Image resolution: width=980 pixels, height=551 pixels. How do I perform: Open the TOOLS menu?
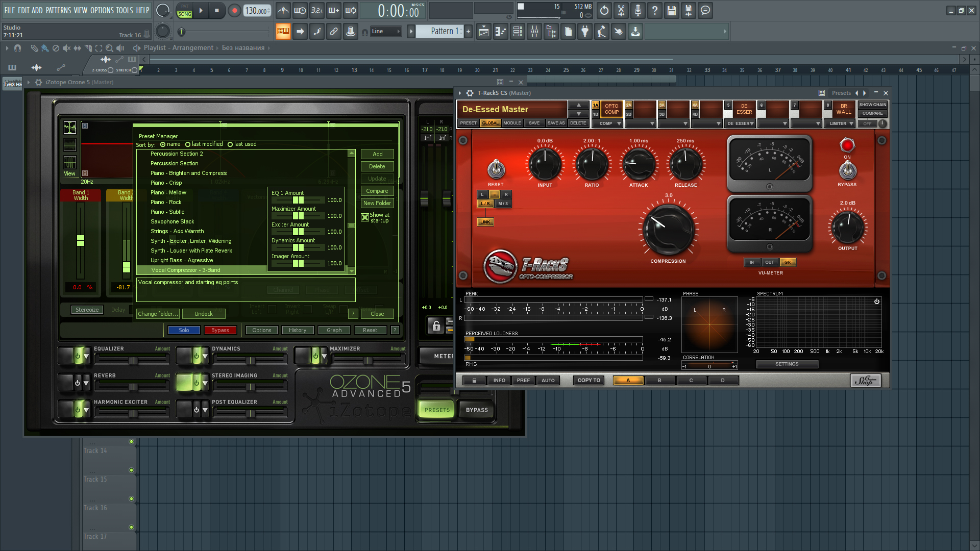click(125, 10)
